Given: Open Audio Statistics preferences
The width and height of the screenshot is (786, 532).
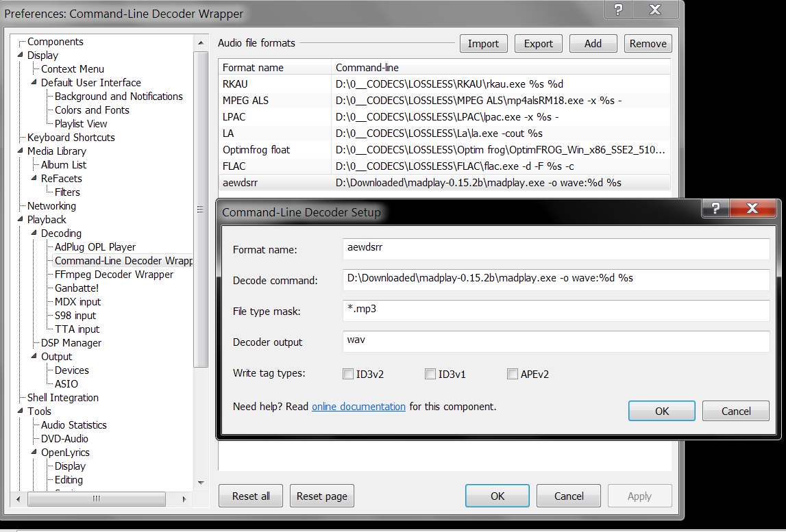Looking at the screenshot, I should [74, 425].
